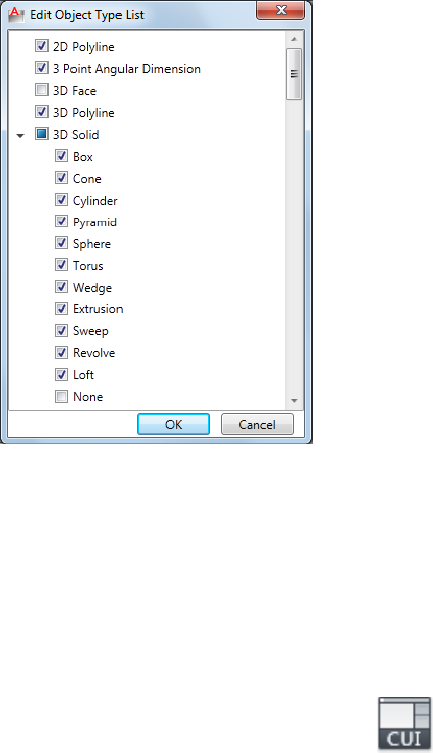Uncheck the 2D Polyline checkbox
This screenshot has width=433, height=753.
click(42, 46)
